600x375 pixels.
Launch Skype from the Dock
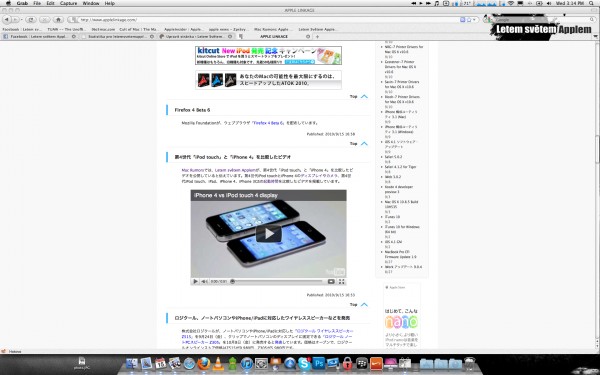point(304,363)
